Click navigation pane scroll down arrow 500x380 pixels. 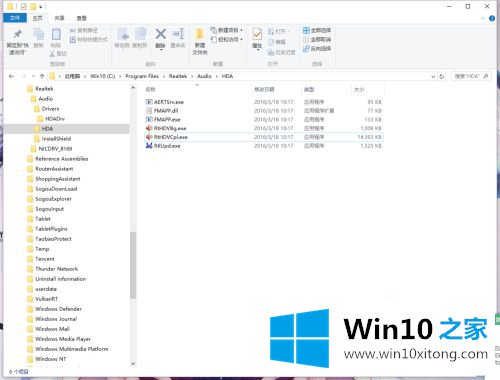133,363
